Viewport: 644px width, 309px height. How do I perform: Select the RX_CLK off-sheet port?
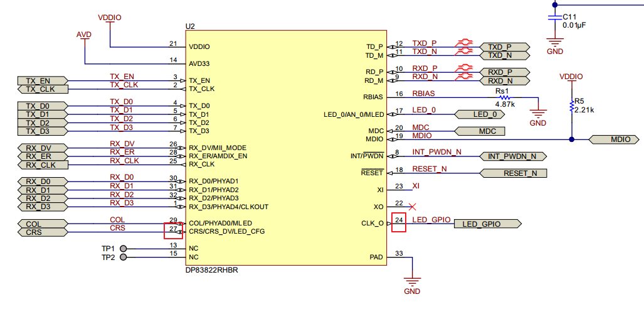tap(42, 165)
